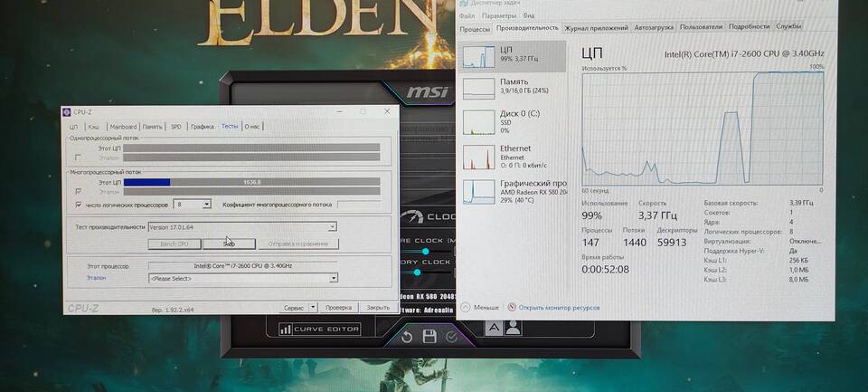Select the Ethernet graph in Task Manager sidebar
The width and height of the screenshot is (868, 392).
[x=479, y=158]
